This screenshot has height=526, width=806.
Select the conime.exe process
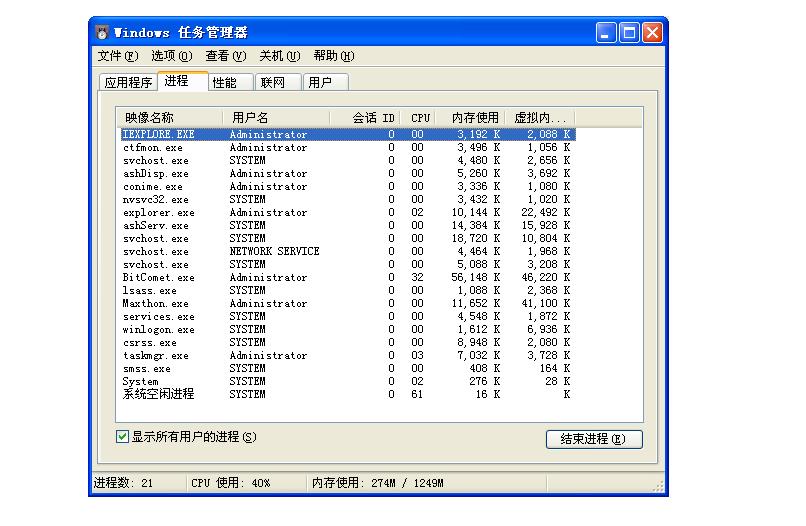click(348, 186)
